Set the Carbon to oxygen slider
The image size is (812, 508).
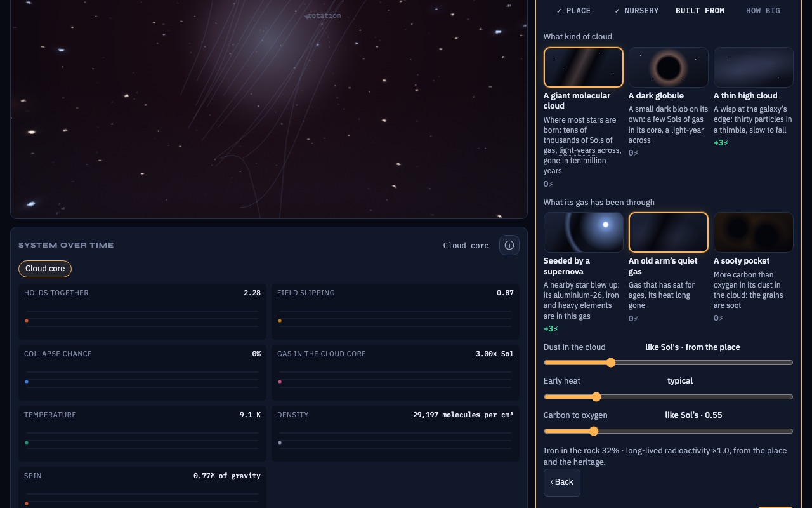pos(669,431)
